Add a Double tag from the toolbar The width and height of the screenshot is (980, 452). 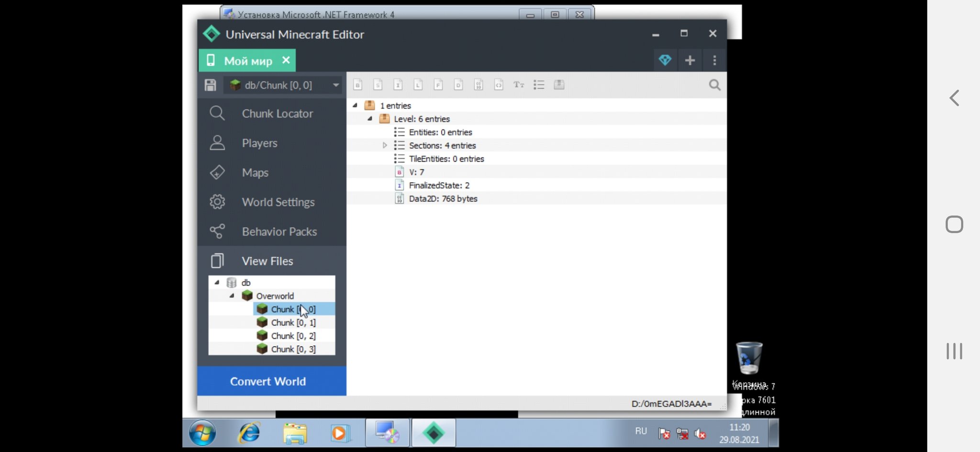point(458,85)
